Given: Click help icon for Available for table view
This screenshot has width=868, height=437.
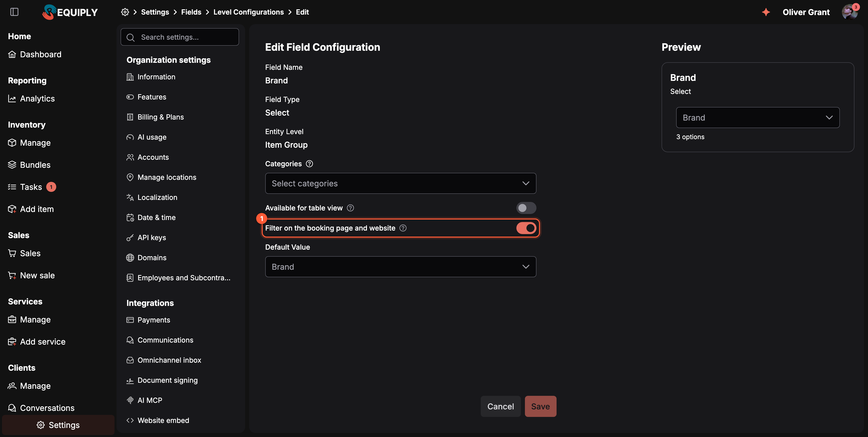Looking at the screenshot, I should (x=350, y=208).
